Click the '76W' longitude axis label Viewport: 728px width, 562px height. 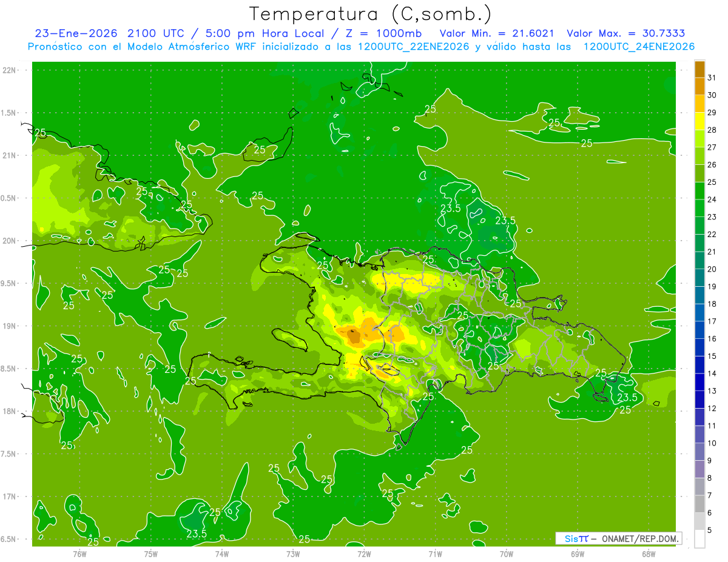click(79, 554)
